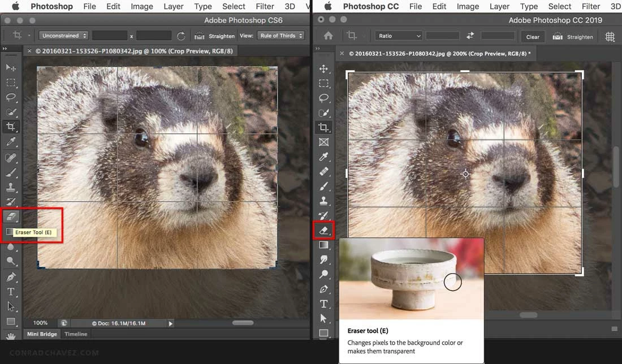Open the Rule of Thirds view dropdown

[281, 36]
